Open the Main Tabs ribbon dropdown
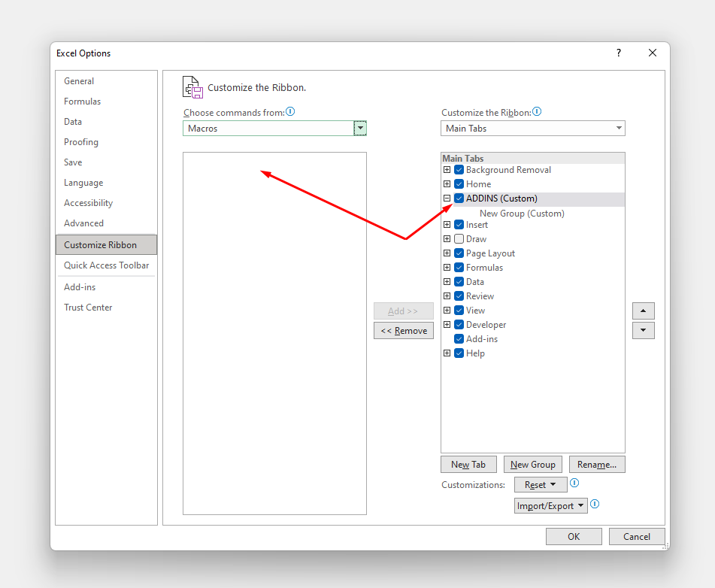Image resolution: width=715 pixels, height=588 pixels. point(532,128)
